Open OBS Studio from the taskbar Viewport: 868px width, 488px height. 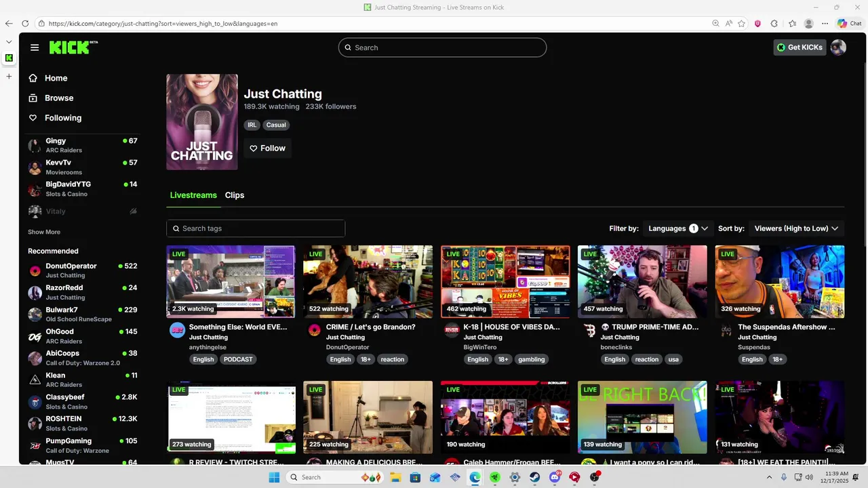[595, 477]
